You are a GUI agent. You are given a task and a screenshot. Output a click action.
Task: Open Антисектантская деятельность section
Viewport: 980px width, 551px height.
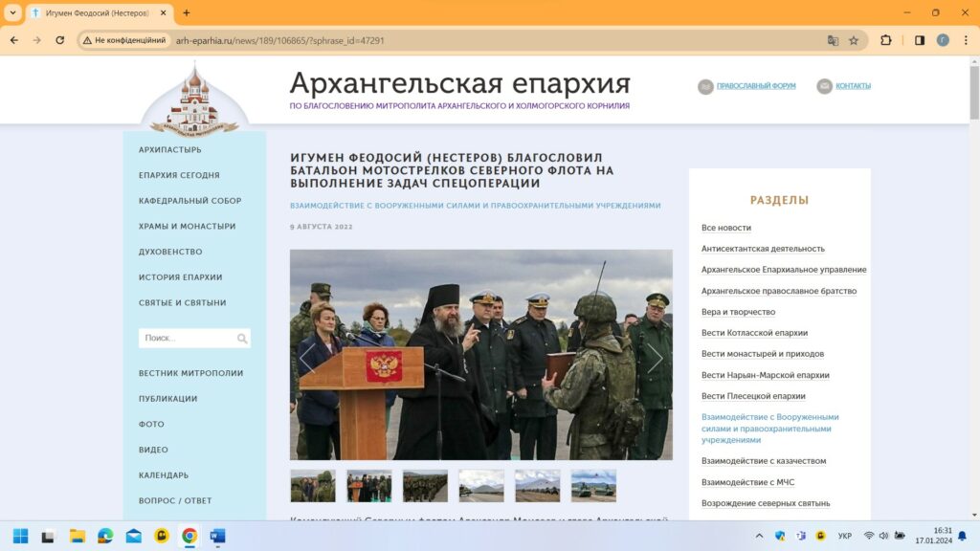(x=763, y=249)
